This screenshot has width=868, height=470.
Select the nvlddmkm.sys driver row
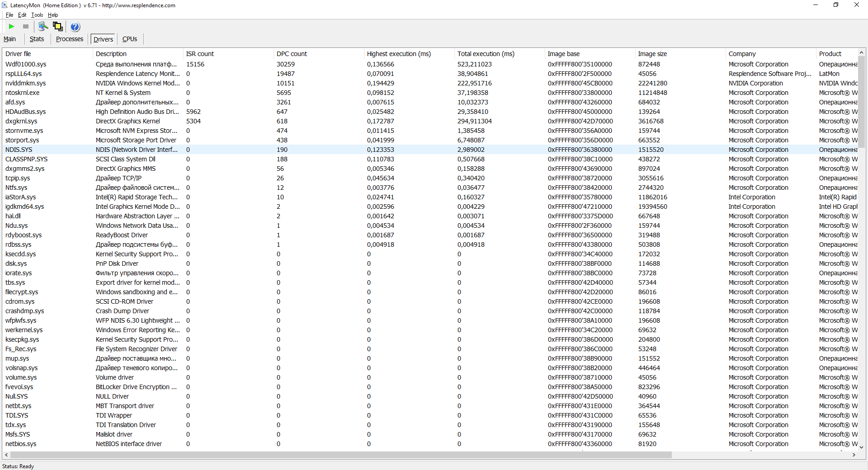26,83
